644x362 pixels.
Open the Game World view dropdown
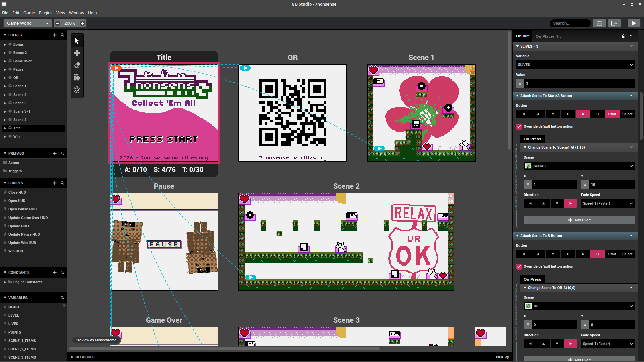[27, 23]
